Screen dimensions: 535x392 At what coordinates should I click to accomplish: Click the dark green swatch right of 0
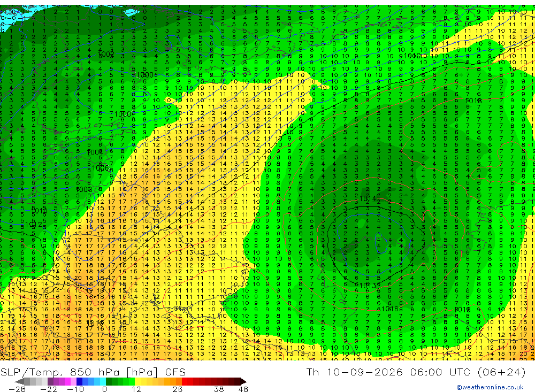(x=109, y=381)
